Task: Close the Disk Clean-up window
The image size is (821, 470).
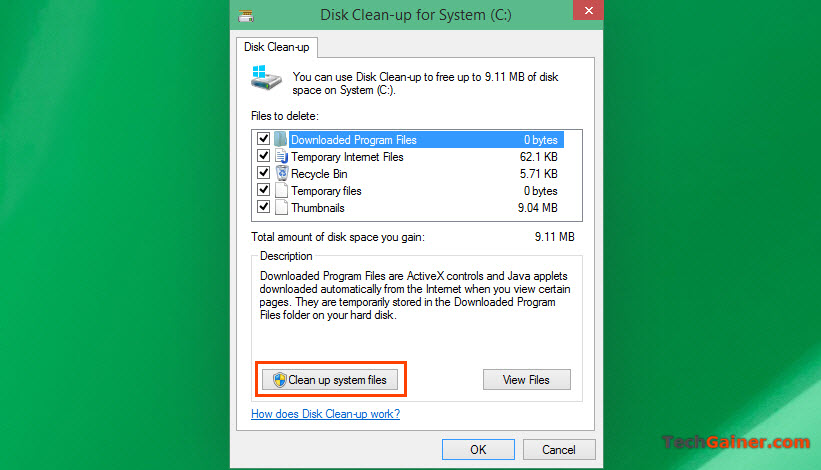Action: coord(589,10)
